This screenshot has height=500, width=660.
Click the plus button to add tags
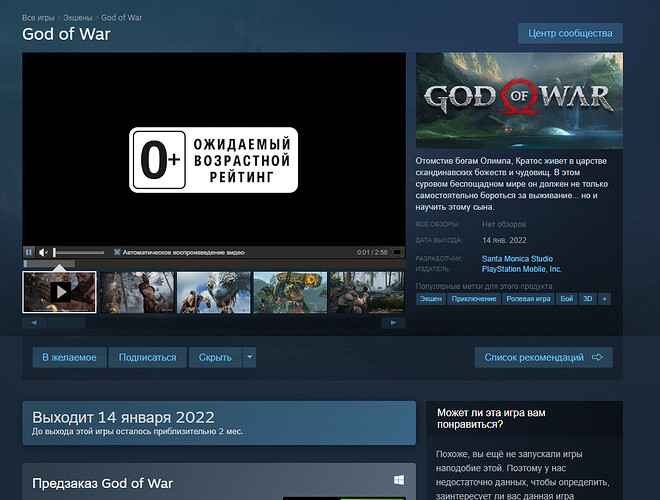point(603,298)
